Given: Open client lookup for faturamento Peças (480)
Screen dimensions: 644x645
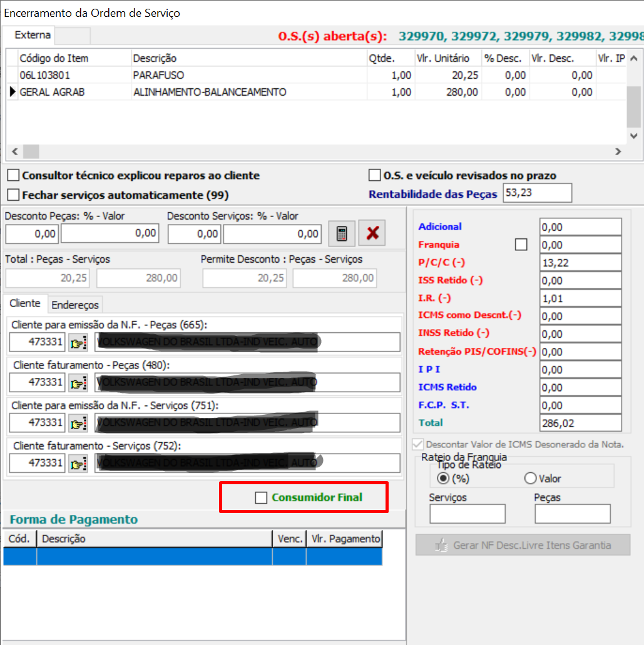Looking at the screenshot, I should [x=78, y=382].
